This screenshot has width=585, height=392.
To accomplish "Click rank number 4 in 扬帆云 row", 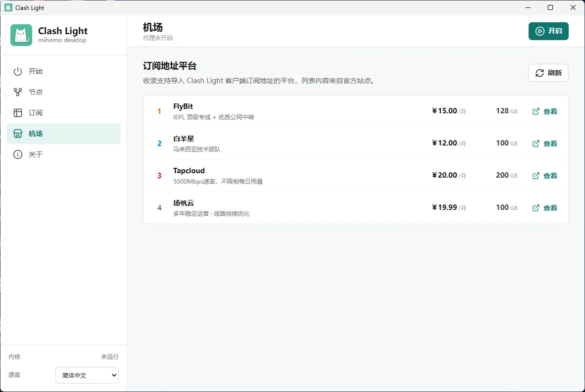I will pyautogui.click(x=159, y=208).
